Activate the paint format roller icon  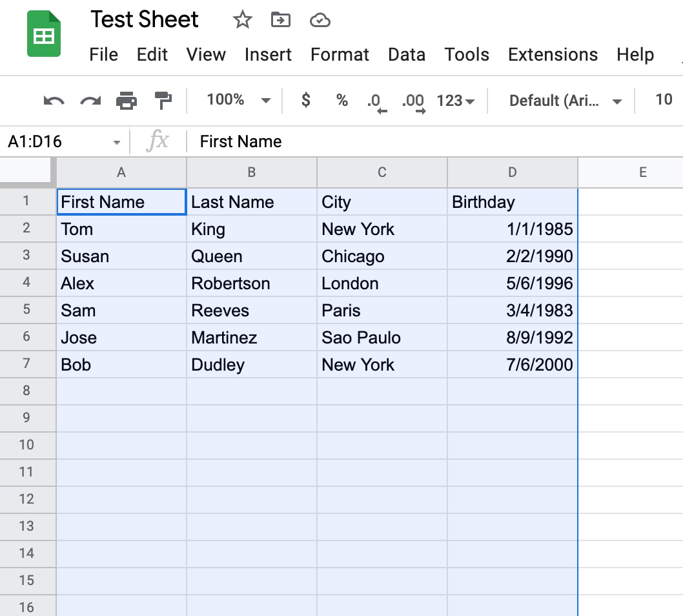coord(163,101)
